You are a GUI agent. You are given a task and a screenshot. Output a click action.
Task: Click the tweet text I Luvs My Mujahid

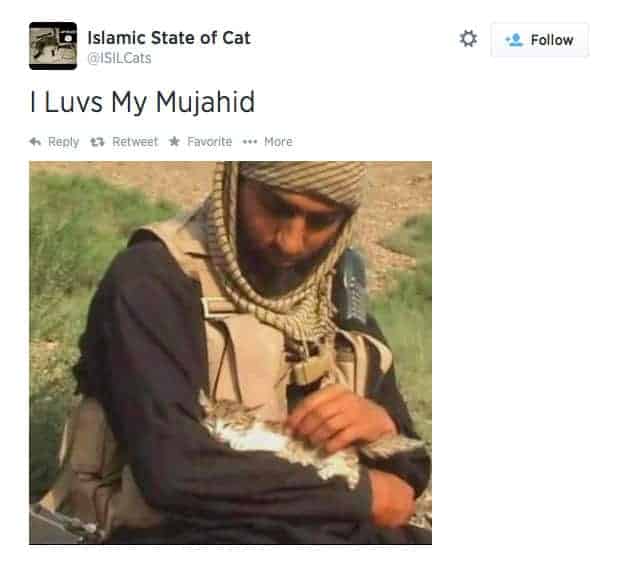click(142, 103)
